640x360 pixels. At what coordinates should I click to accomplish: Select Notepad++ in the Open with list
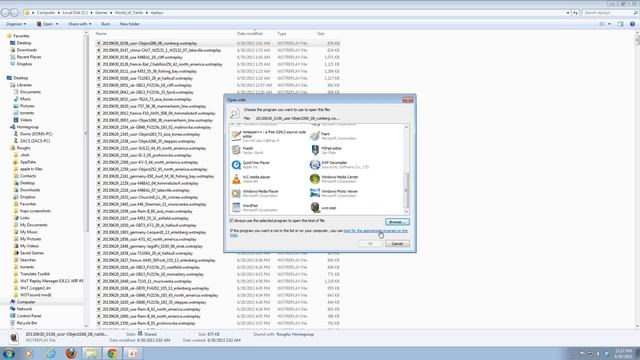[x=269, y=136]
